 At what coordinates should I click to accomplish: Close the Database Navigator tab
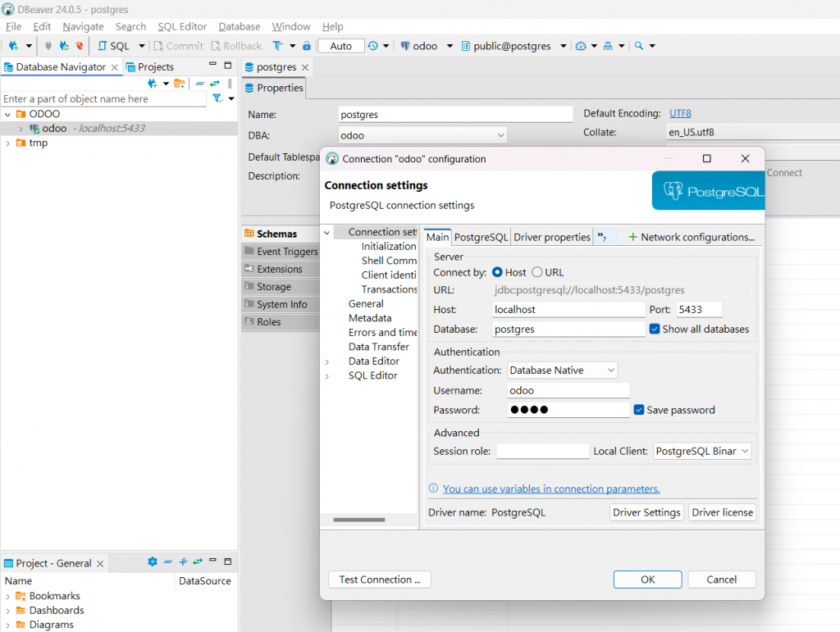point(114,67)
